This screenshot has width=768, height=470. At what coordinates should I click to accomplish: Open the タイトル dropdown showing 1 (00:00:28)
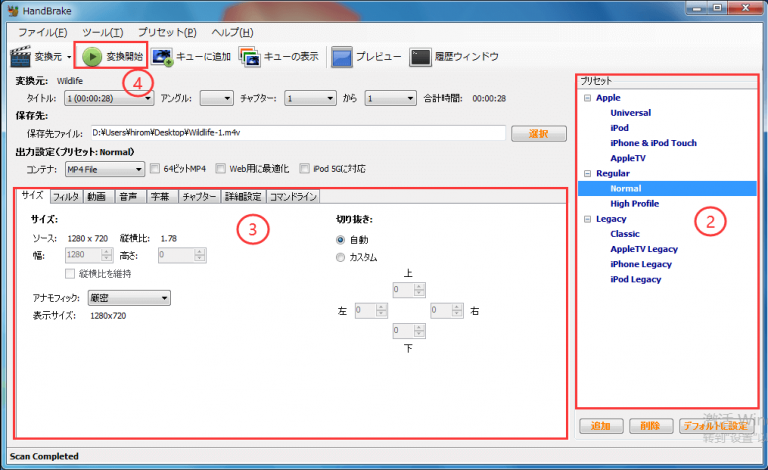(109, 98)
